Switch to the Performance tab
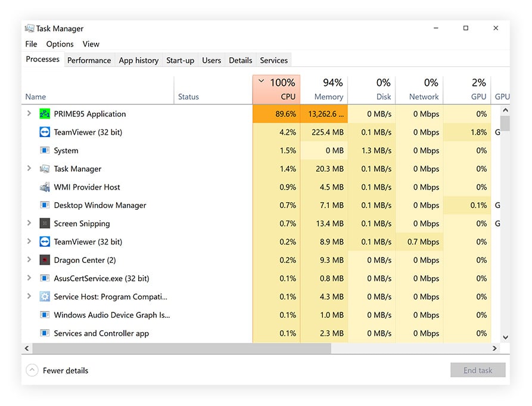The width and height of the screenshot is (532, 406). click(89, 60)
